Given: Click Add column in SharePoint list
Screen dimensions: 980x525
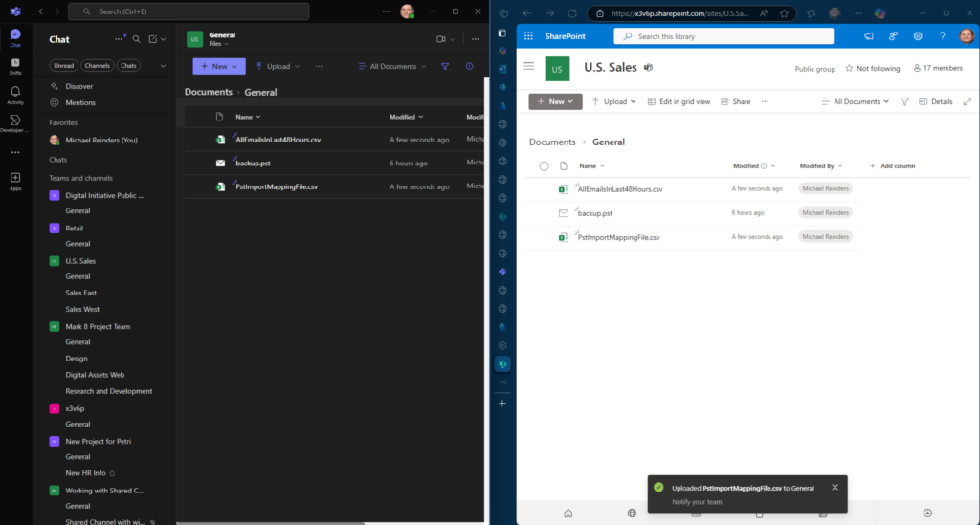Looking at the screenshot, I should coord(892,166).
